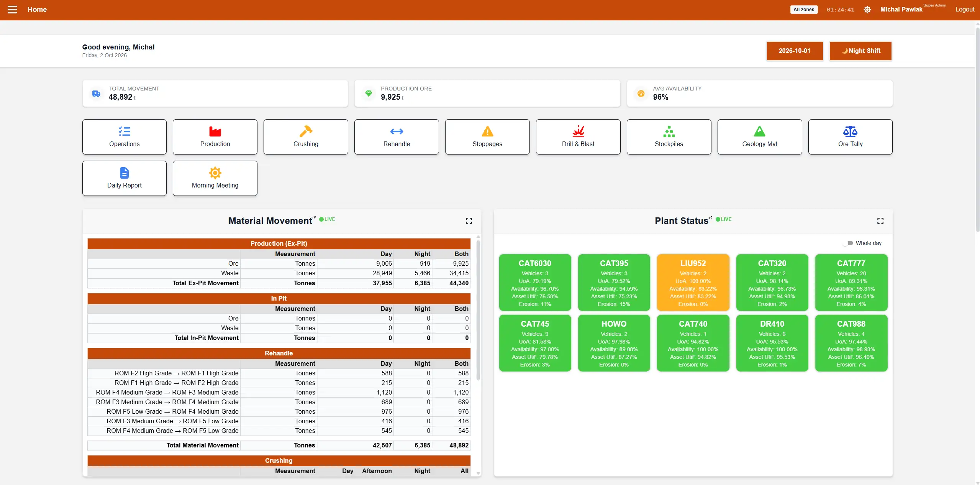Select the green CAT777 status card

851,283
